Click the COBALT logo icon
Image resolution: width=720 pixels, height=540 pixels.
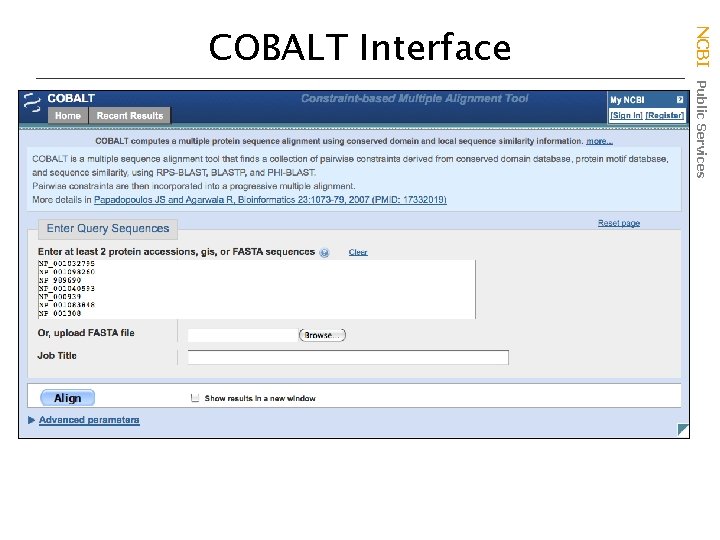32,103
